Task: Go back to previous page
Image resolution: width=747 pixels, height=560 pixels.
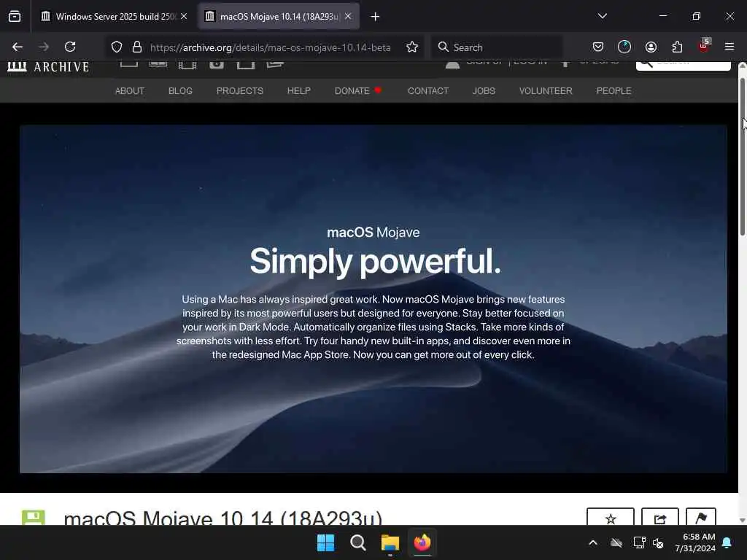Action: [x=18, y=47]
